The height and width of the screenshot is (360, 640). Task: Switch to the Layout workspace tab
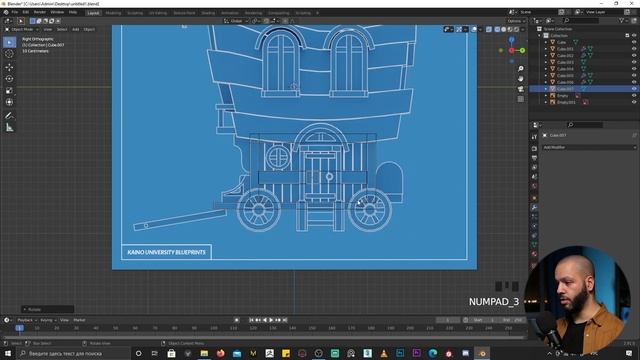93,13
